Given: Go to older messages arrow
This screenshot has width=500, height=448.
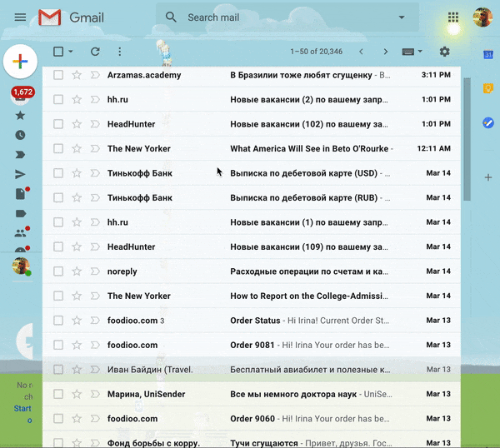Looking at the screenshot, I should [x=386, y=52].
